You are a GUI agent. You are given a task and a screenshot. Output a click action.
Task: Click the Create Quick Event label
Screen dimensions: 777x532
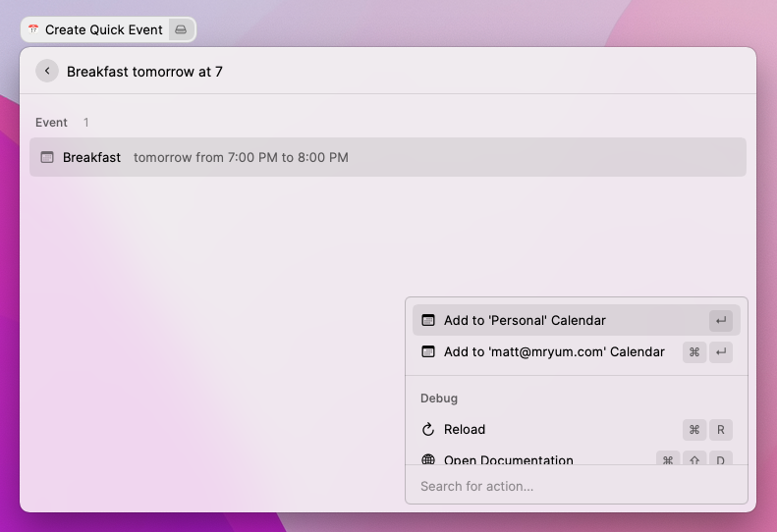tap(103, 29)
